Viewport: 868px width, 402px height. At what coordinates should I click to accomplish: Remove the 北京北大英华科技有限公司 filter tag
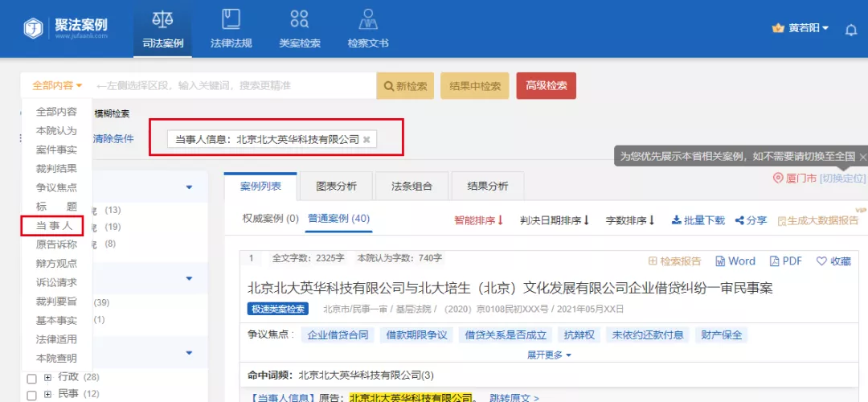tap(366, 140)
